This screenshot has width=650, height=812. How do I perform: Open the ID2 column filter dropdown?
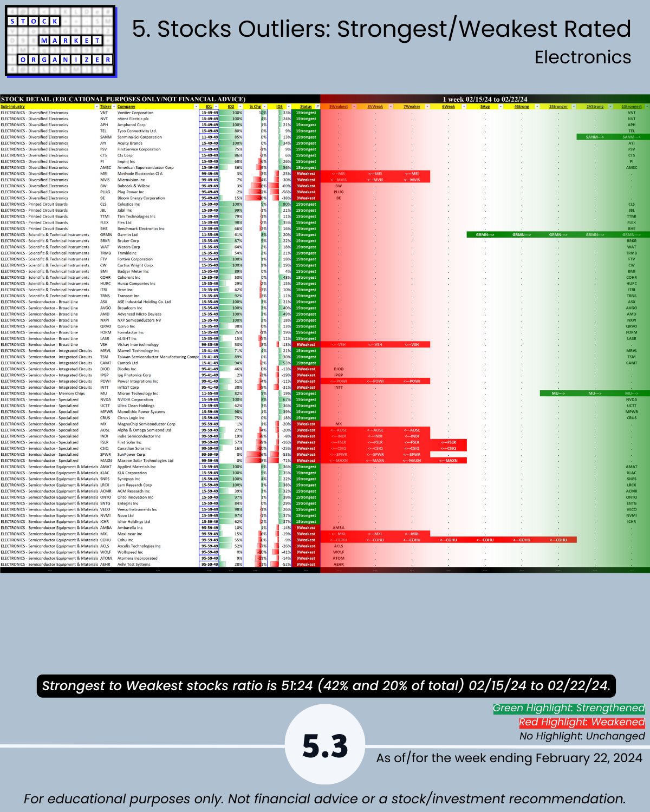tap(240, 107)
